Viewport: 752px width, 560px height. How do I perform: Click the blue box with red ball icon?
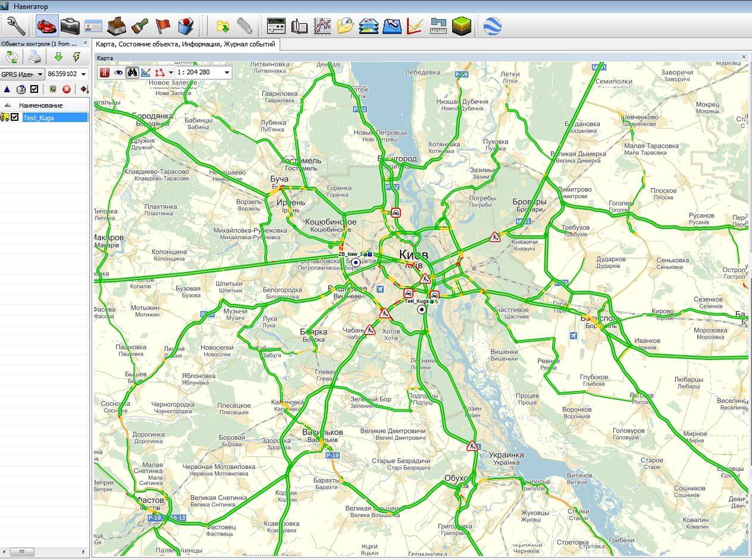(x=186, y=26)
